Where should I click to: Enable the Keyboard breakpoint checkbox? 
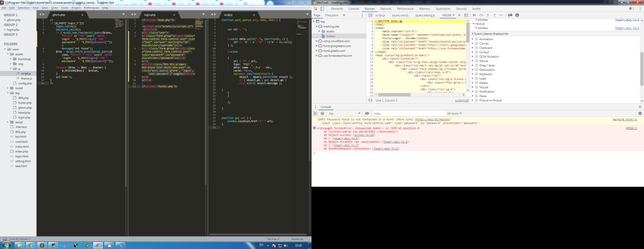click(x=476, y=74)
